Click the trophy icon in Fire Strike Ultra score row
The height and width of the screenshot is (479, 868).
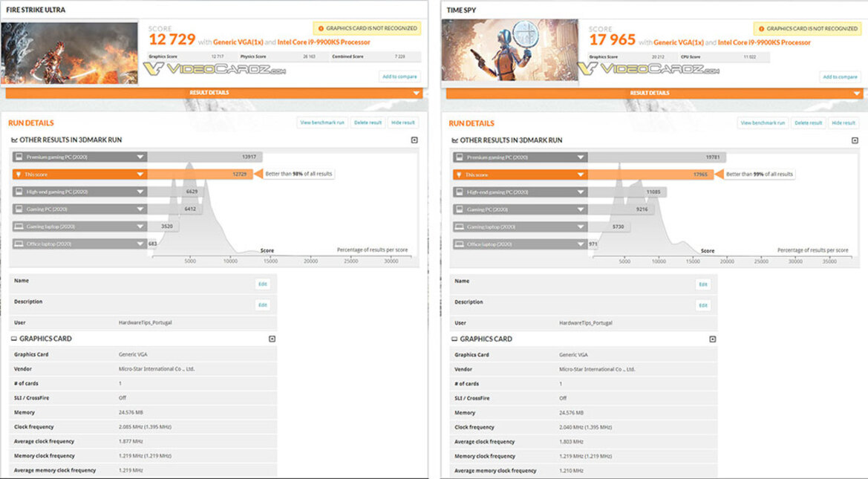pos(19,175)
